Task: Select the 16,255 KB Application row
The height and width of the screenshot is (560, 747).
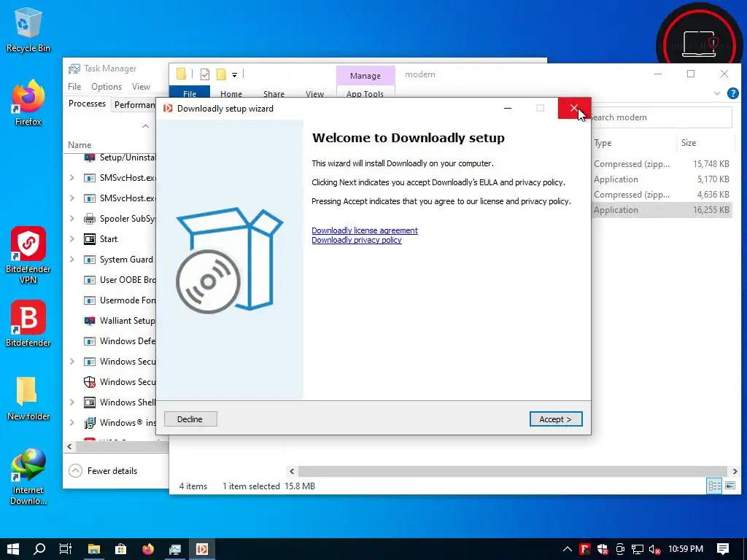Action: (x=662, y=210)
